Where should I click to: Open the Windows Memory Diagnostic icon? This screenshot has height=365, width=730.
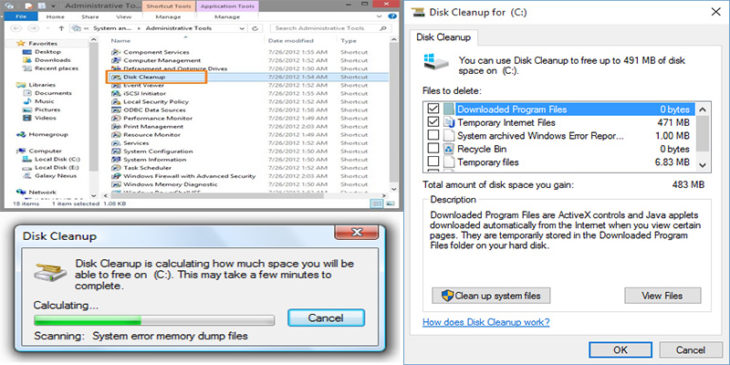(x=116, y=184)
